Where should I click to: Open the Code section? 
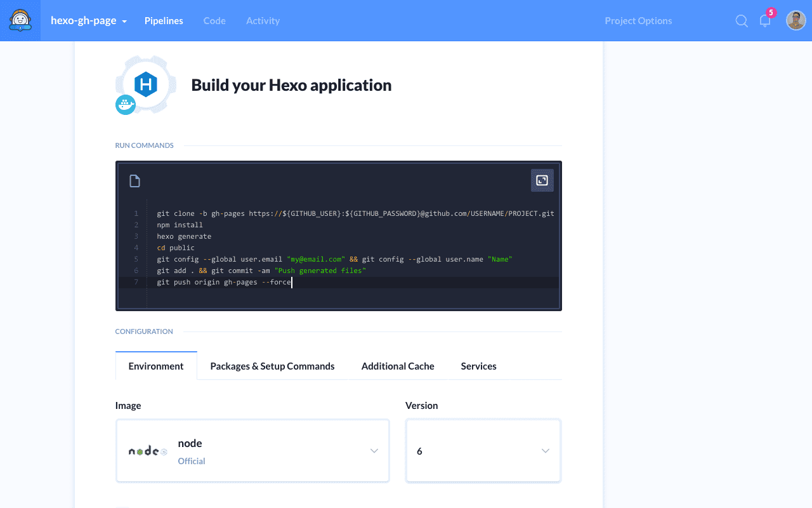coord(214,20)
